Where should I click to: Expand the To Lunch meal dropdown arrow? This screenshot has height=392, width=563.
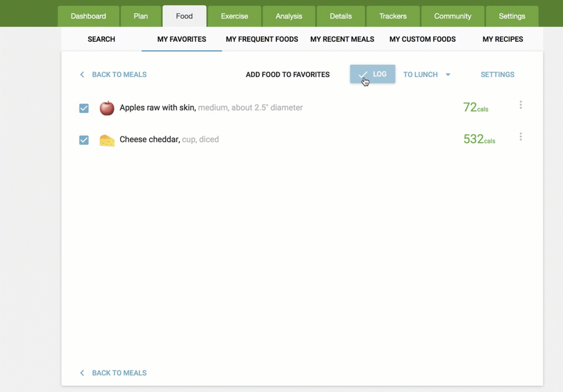(x=448, y=75)
